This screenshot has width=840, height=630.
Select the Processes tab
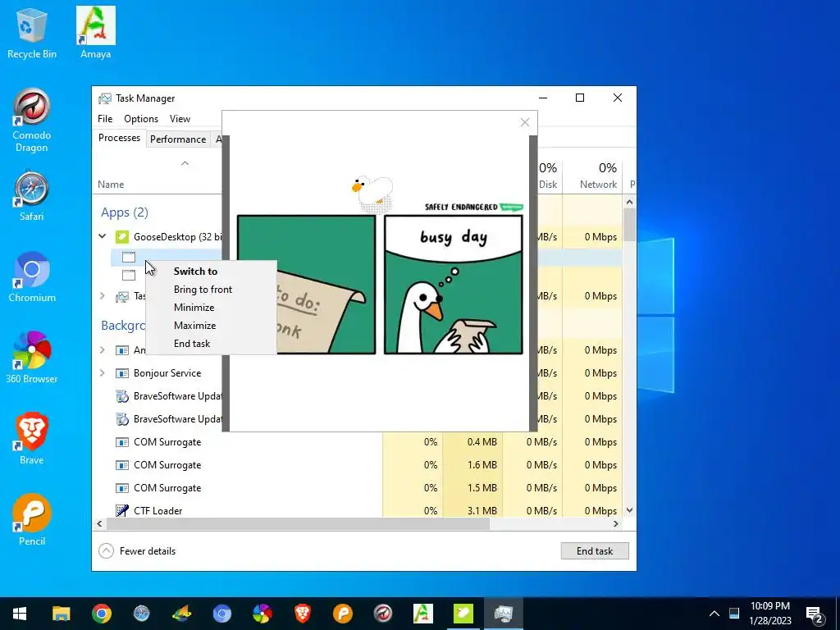click(x=119, y=138)
